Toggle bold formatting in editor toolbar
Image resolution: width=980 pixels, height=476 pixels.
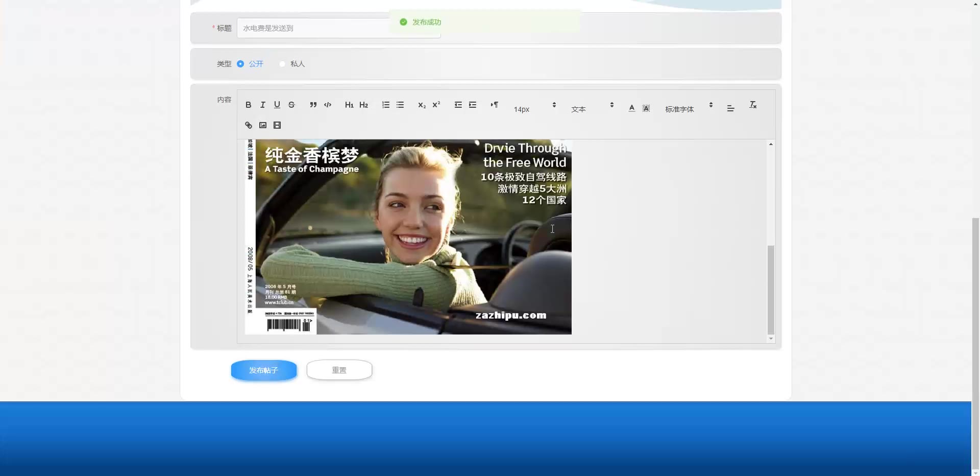click(248, 105)
